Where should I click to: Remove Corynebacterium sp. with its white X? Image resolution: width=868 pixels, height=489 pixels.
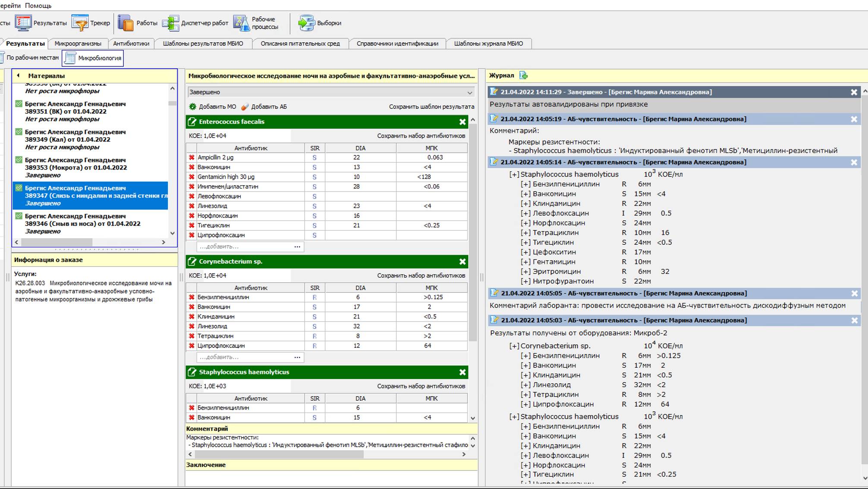pos(462,262)
